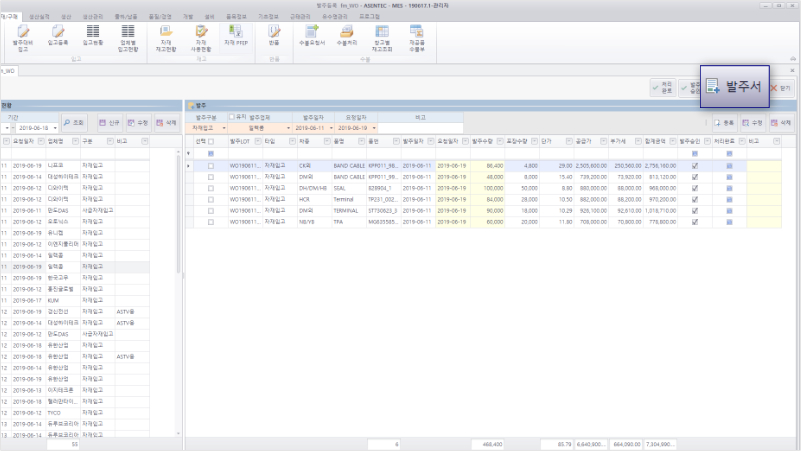Toggle the 선택 header checkbox
The height and width of the screenshot is (451, 801).
pyautogui.click(x=211, y=141)
